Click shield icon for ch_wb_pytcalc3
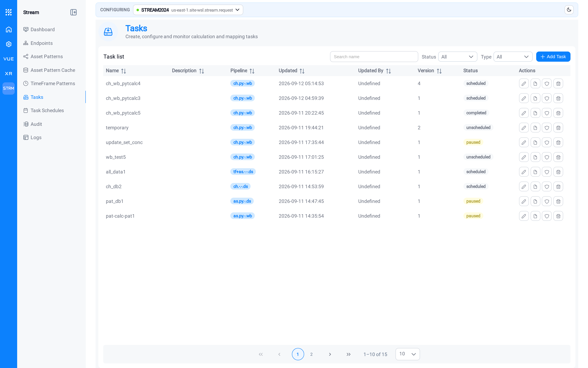Viewport: 588px width, 368px height. [x=547, y=98]
